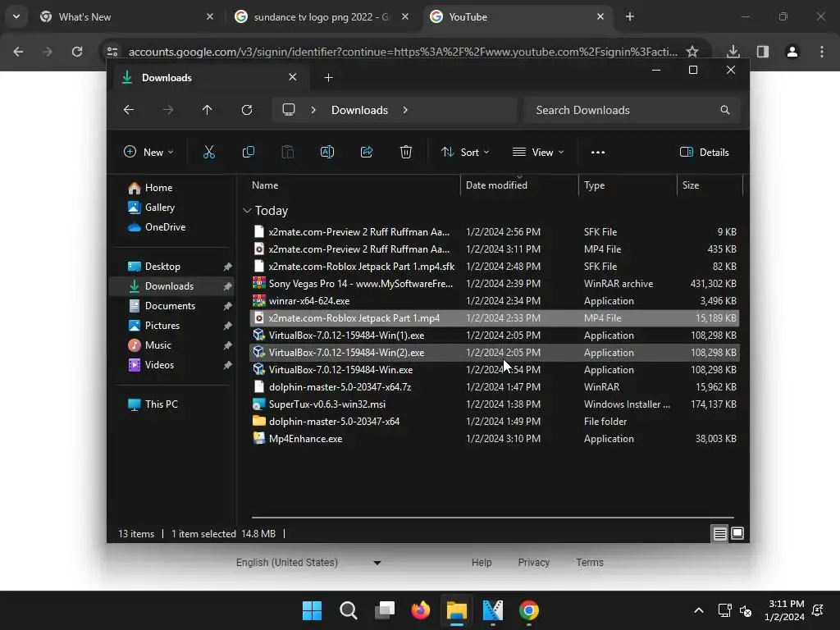Launch Firefox from the taskbar
This screenshot has width=840, height=630.
pos(421,610)
